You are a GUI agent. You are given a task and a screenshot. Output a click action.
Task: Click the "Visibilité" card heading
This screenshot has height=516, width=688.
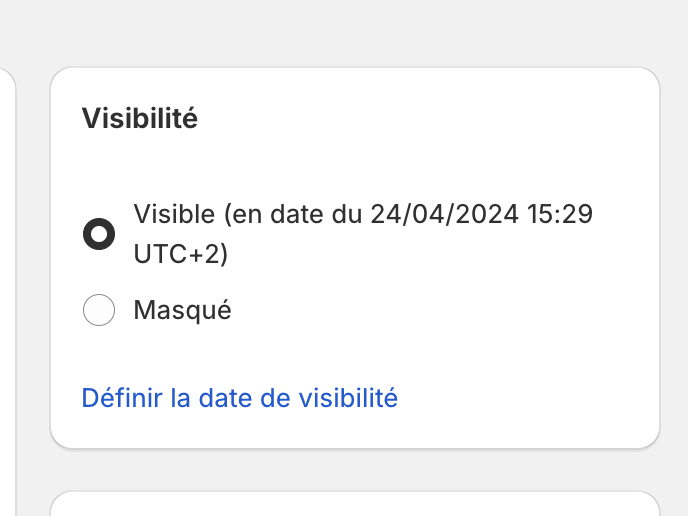pos(140,119)
